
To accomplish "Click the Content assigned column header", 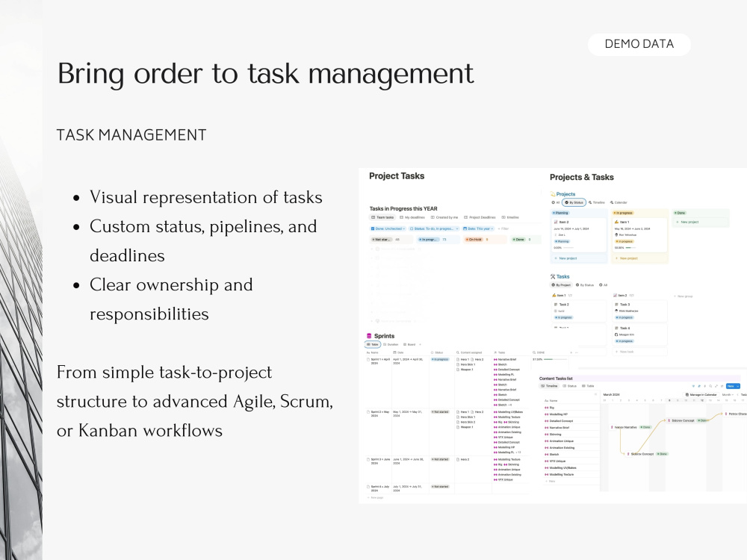I will tap(469, 353).
